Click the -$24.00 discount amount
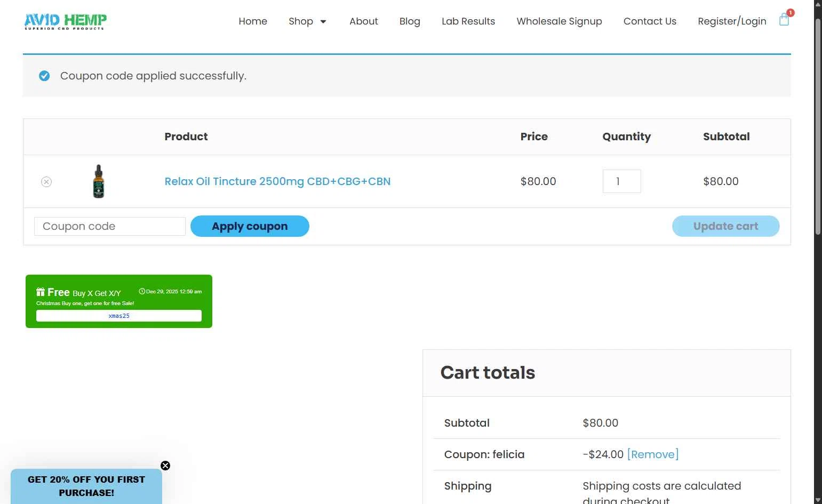 coord(603,454)
